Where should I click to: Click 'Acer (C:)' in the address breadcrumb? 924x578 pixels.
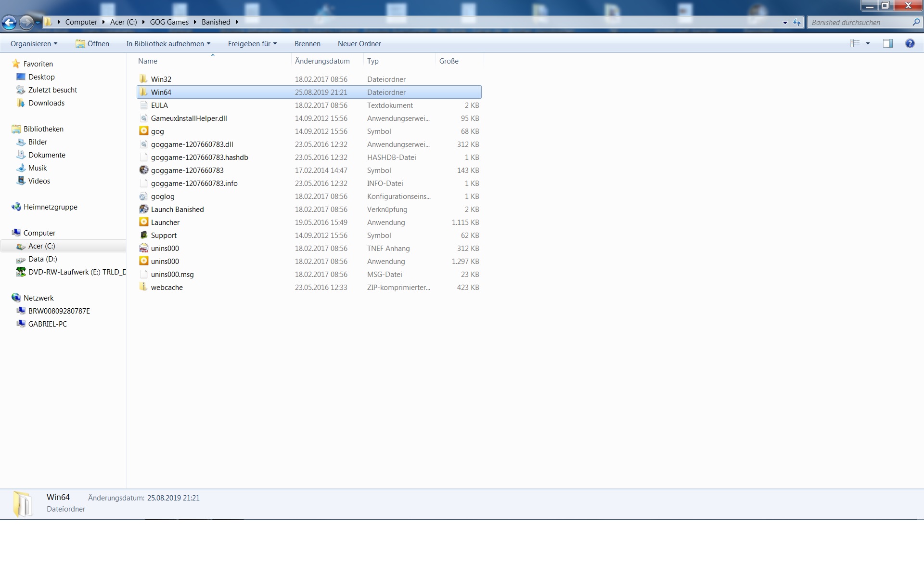tap(123, 22)
